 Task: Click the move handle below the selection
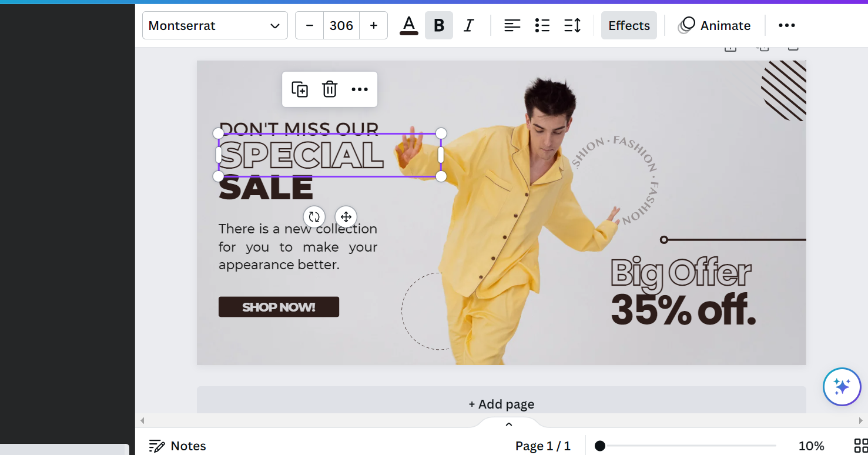(x=346, y=216)
